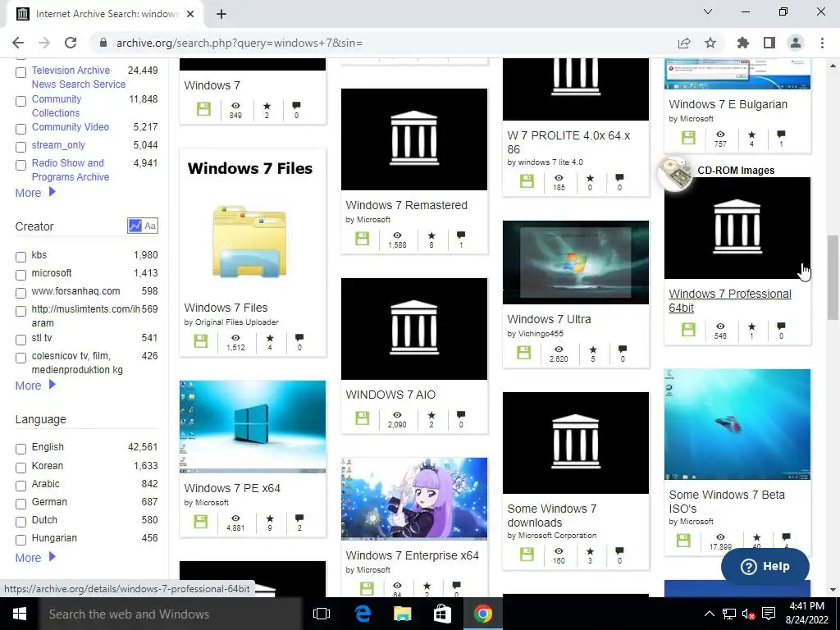
Task: Open the Windows 7 Ultra title link
Action: [549, 319]
